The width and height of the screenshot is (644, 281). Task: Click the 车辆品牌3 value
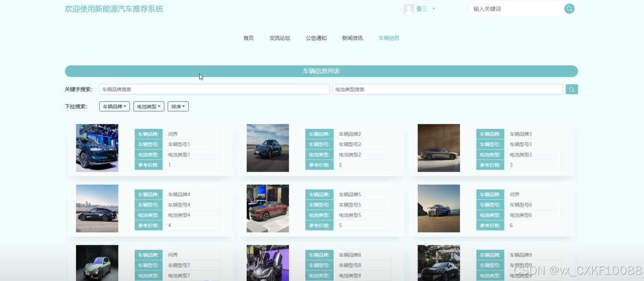point(521,134)
